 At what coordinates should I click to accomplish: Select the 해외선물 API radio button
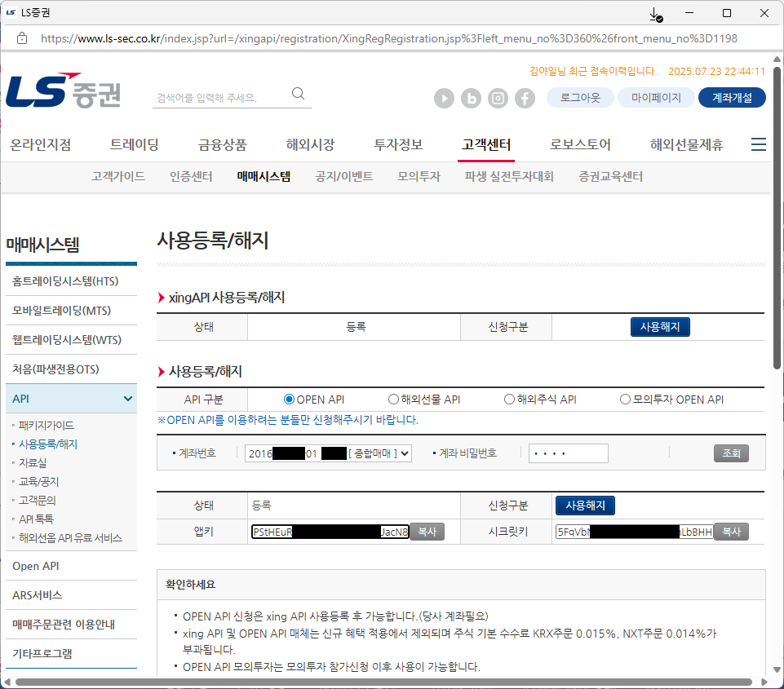[x=394, y=400]
